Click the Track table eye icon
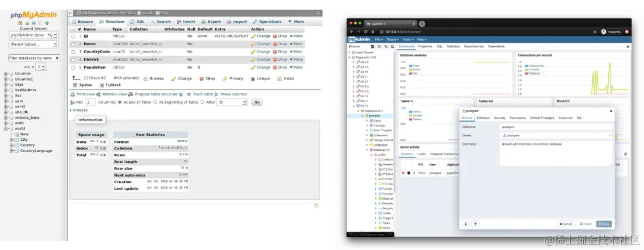 [x=189, y=94]
